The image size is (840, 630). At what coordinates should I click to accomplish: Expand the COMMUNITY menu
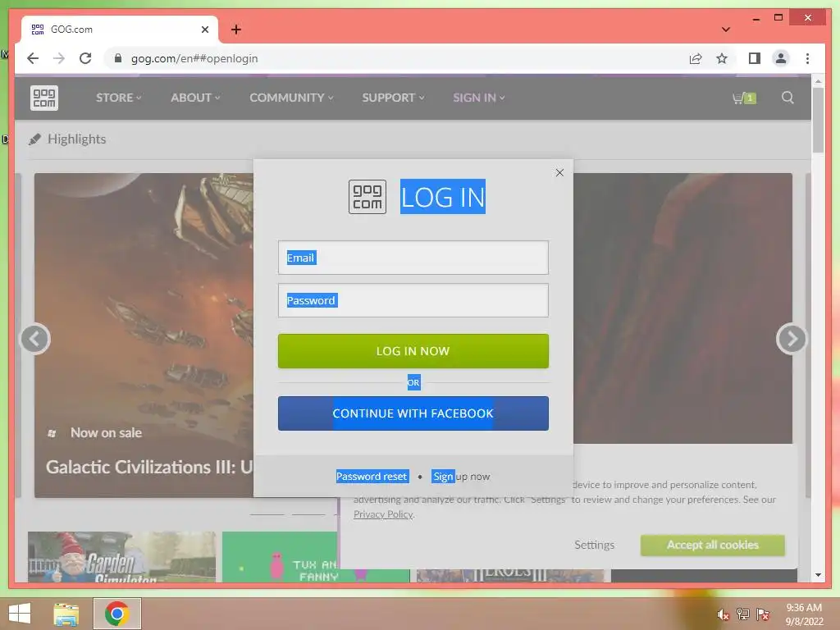point(291,98)
